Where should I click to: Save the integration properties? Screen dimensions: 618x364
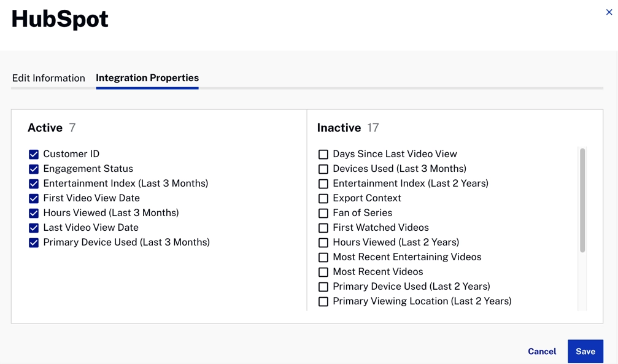pyautogui.click(x=585, y=351)
